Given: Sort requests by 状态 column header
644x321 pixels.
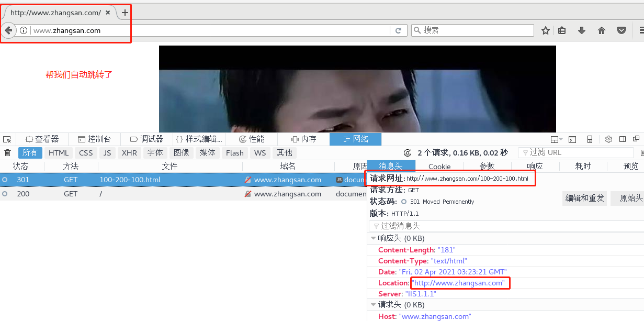Looking at the screenshot, I should (21, 166).
